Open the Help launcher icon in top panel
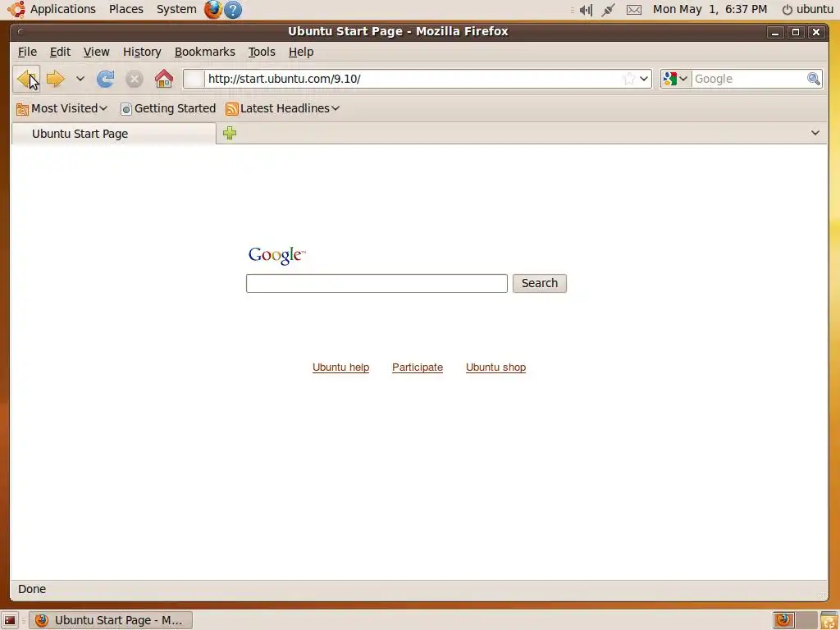 232,10
